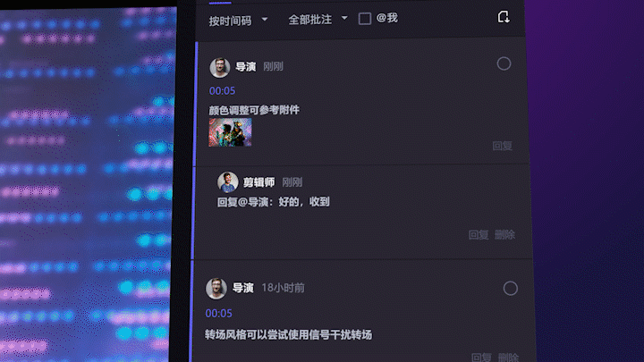
Task: Expand the 全部批注 filter dropdown
Action: (x=318, y=20)
